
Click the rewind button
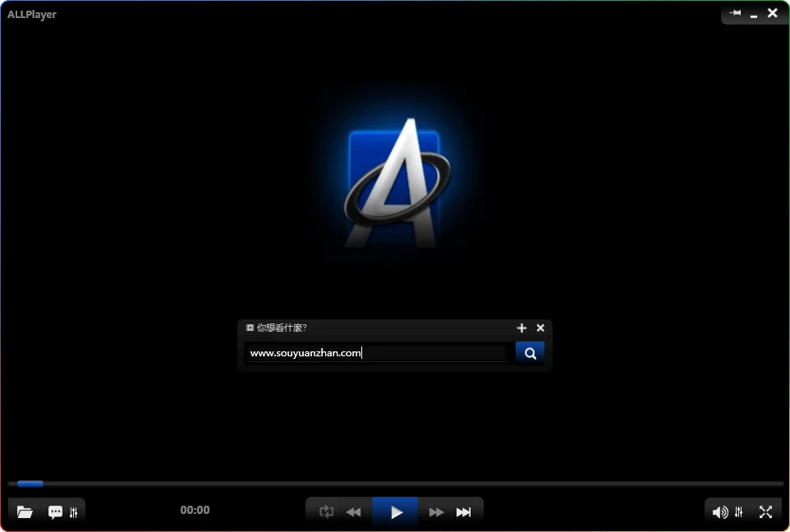pyautogui.click(x=354, y=512)
